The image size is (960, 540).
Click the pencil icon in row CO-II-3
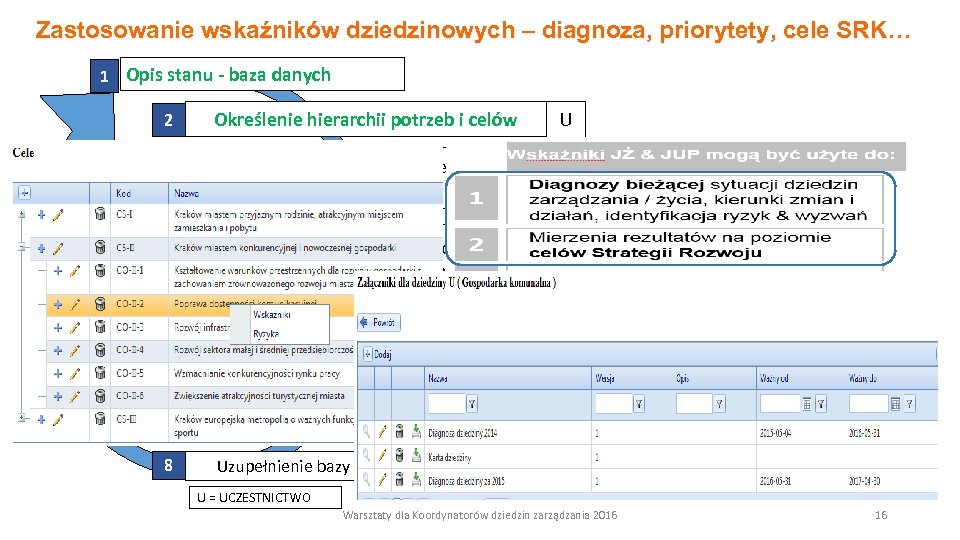click(75, 328)
